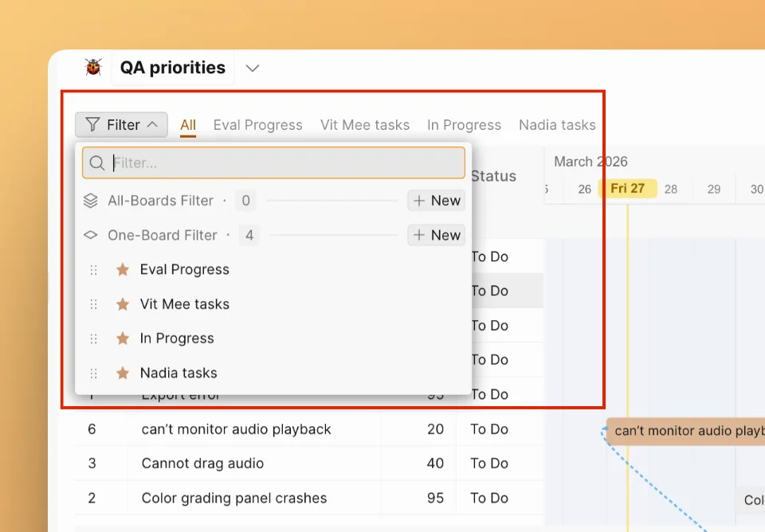Click the diamond icon beside One-Board Filter

pos(90,235)
